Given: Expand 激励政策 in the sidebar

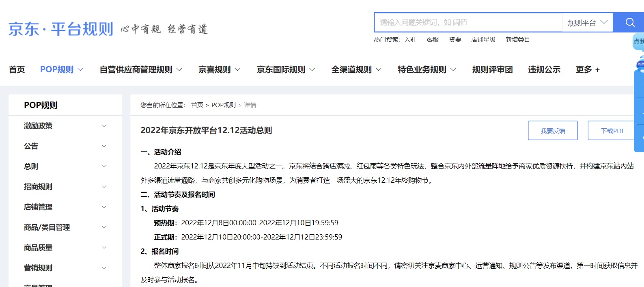Looking at the screenshot, I should click(65, 126).
